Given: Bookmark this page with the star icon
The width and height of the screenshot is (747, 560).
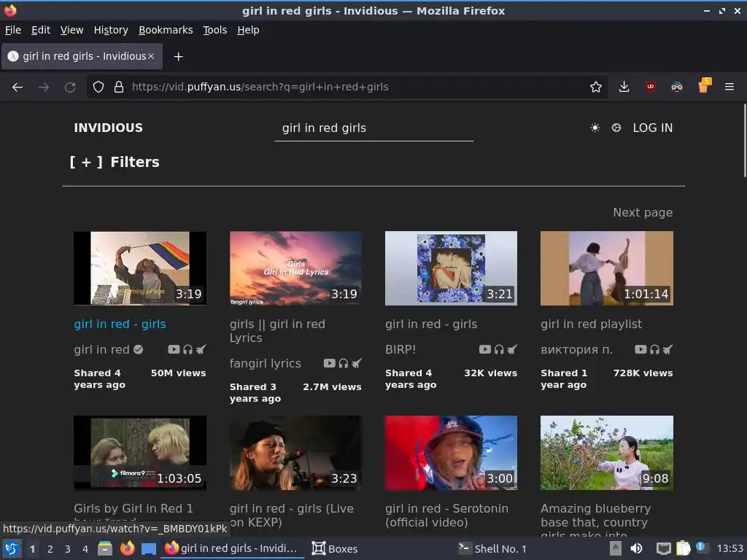Looking at the screenshot, I should click(x=595, y=87).
